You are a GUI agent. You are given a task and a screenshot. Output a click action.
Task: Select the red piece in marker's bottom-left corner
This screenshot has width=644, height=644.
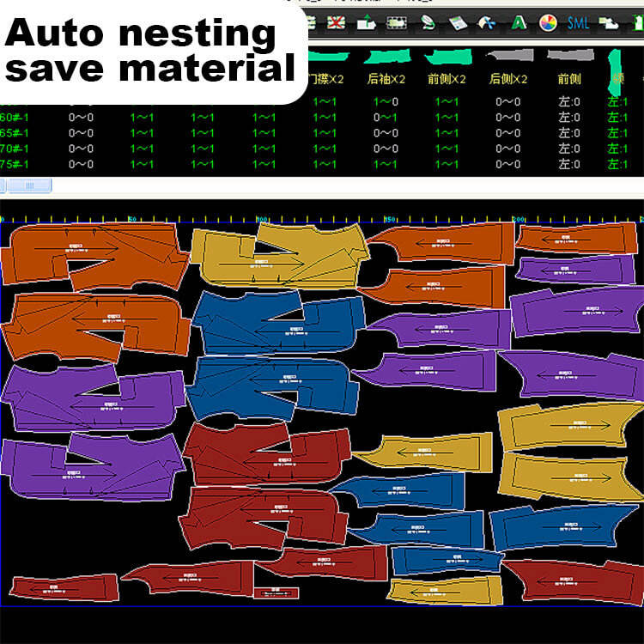pyautogui.click(x=64, y=588)
